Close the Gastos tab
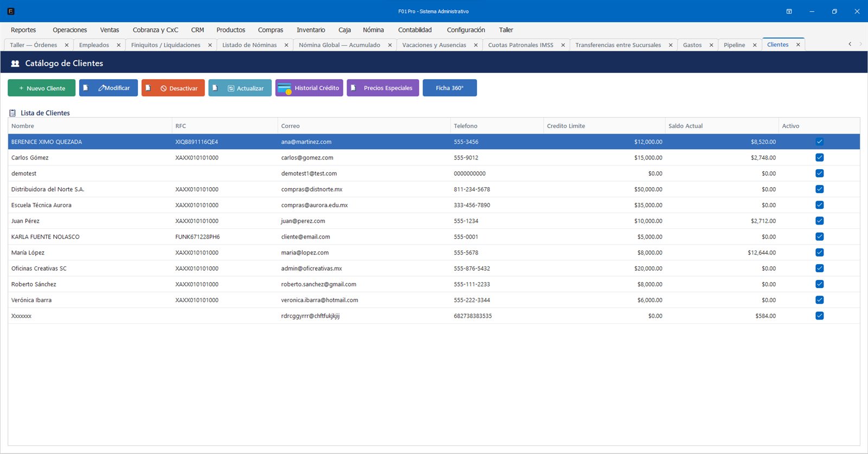The height and width of the screenshot is (454, 868). click(711, 45)
